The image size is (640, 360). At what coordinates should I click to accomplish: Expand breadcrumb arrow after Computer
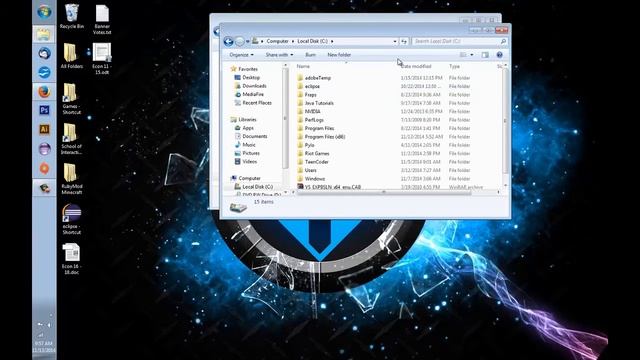point(293,41)
